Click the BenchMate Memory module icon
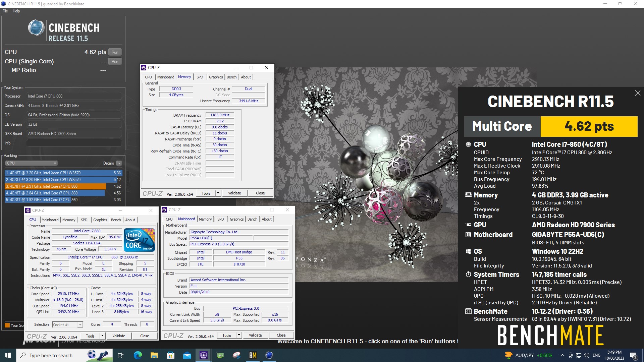The image size is (644, 362). (468, 195)
